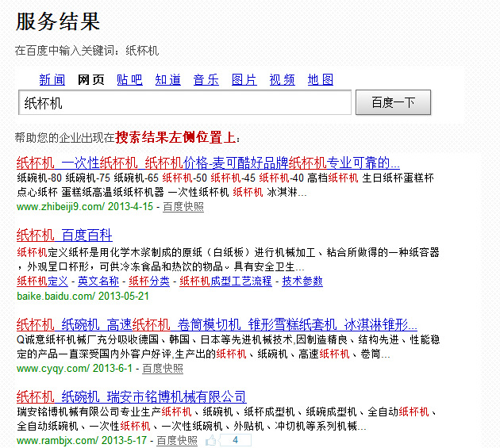The image size is (500, 448).
Task: Click the thumbs-up like icon
Action: point(211,441)
